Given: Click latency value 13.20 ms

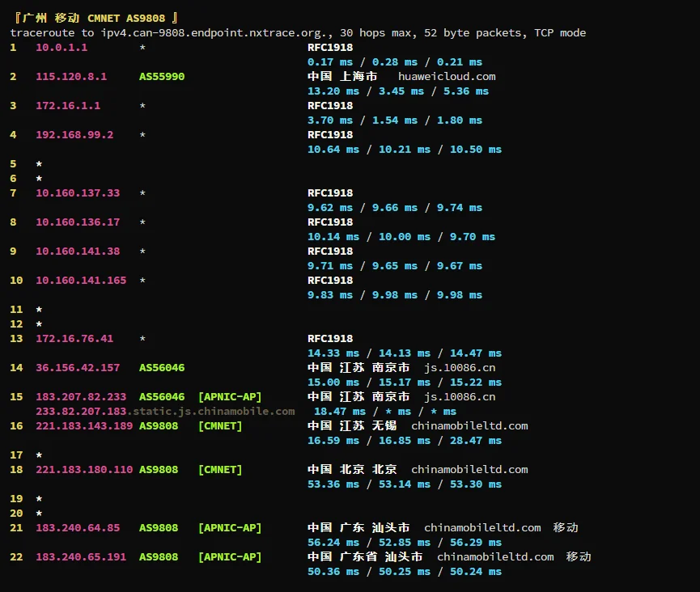Looking at the screenshot, I should 333,91.
